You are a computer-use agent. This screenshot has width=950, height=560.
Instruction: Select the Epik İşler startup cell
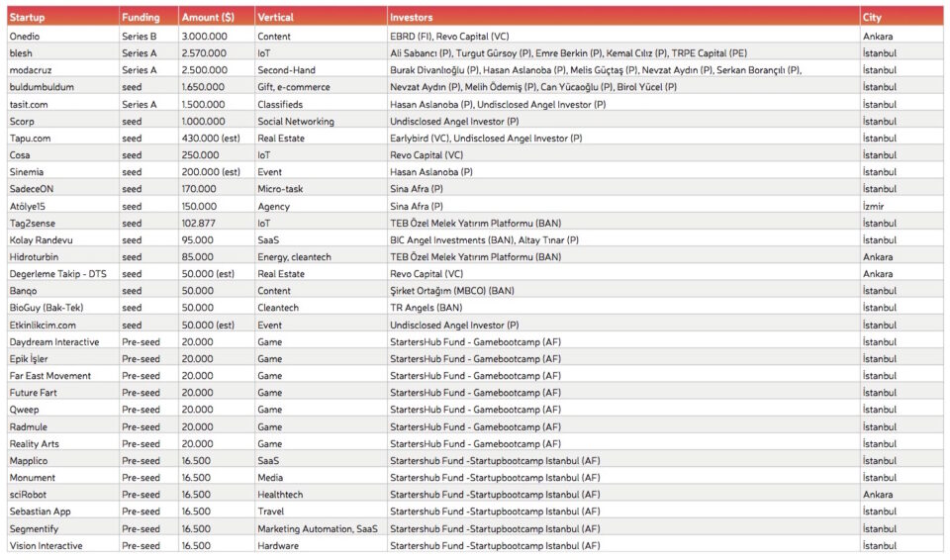63,359
